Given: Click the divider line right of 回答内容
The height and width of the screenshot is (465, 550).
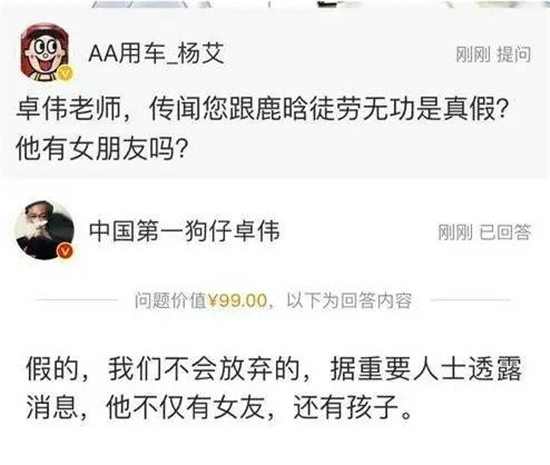Looking at the screenshot, I should point(471,300).
